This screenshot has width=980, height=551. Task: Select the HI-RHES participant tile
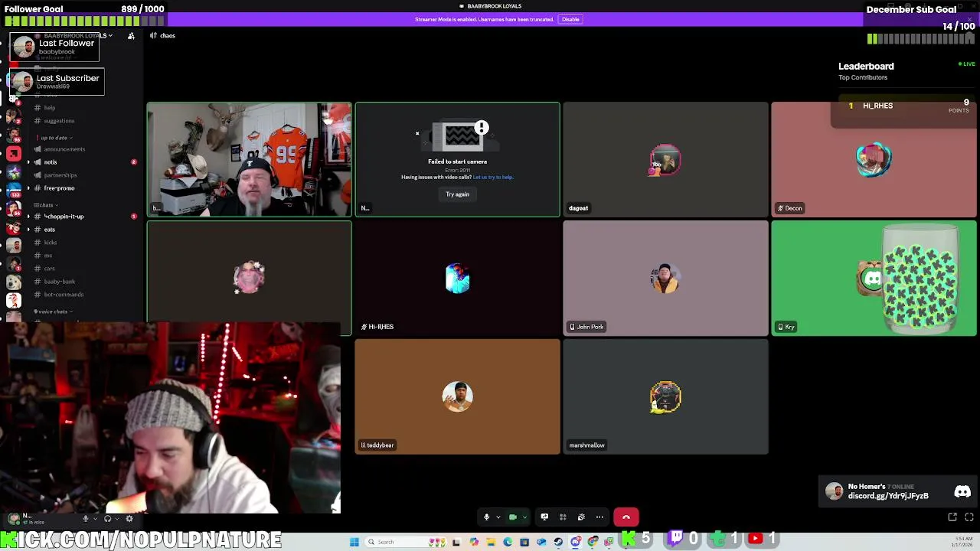click(457, 279)
